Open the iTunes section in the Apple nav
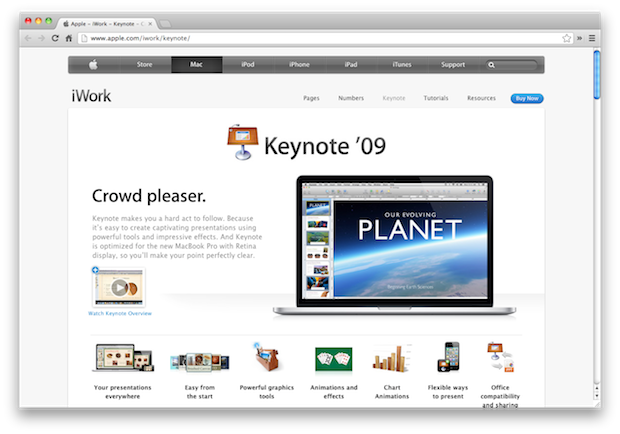The height and width of the screenshot is (434, 620). click(x=402, y=64)
